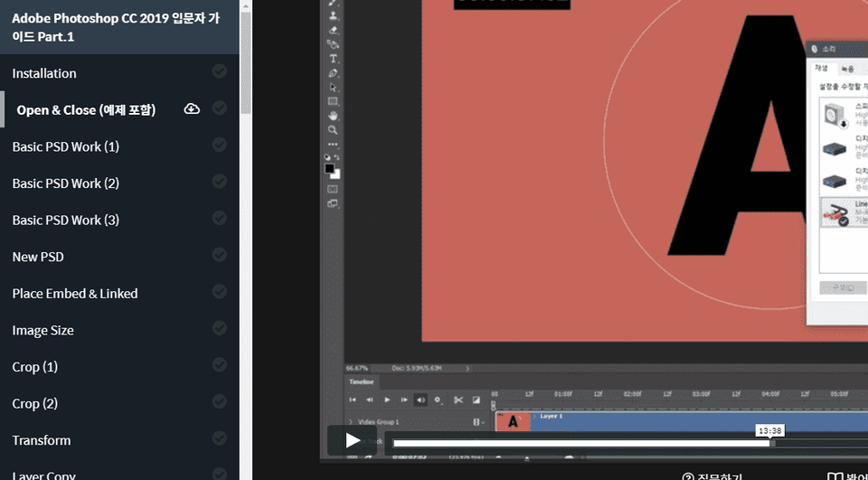Select the Pen tool
Viewport: 868px width, 480px height.
334,73
